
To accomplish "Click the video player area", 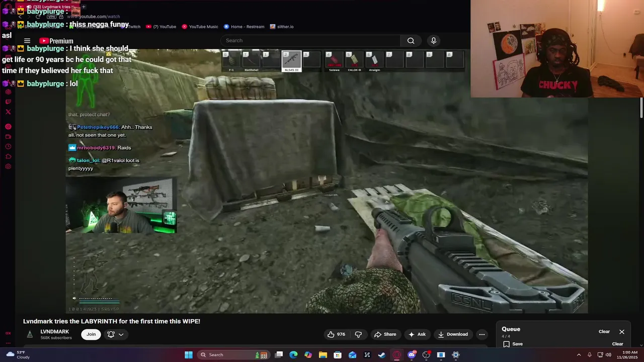I will 327,181.
